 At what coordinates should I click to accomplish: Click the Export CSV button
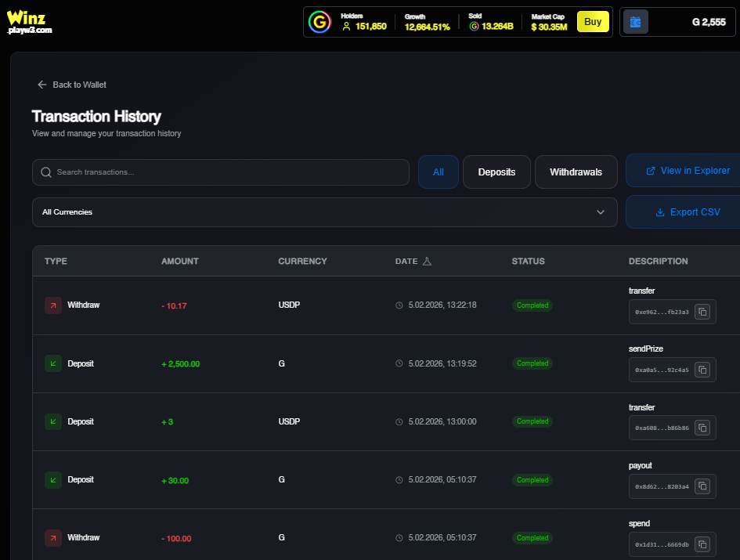687,212
